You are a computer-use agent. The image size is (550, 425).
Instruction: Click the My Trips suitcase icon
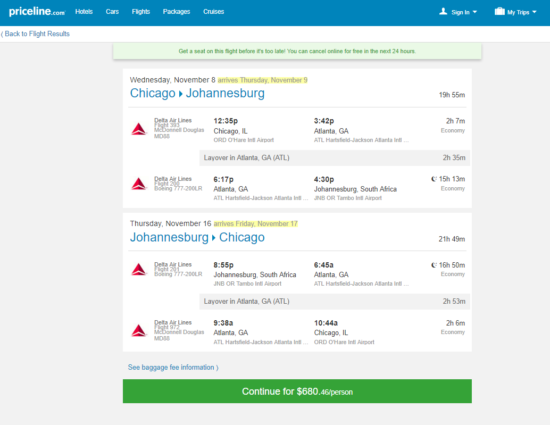pyautogui.click(x=499, y=12)
